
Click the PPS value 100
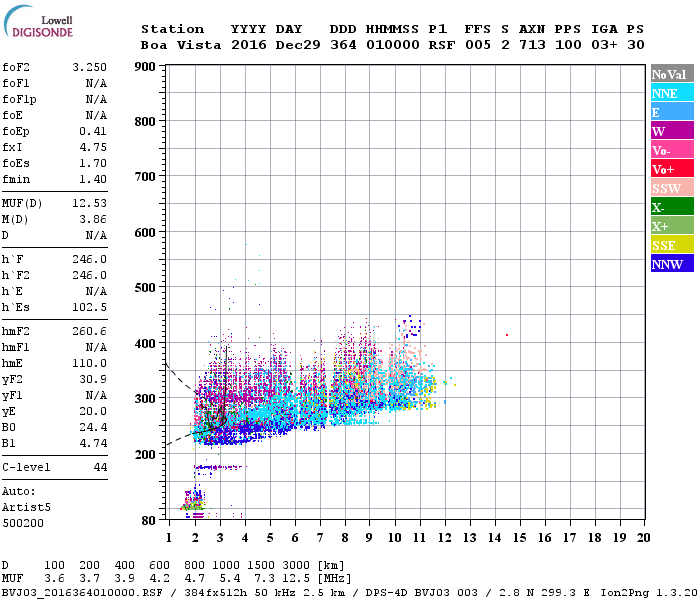click(568, 45)
